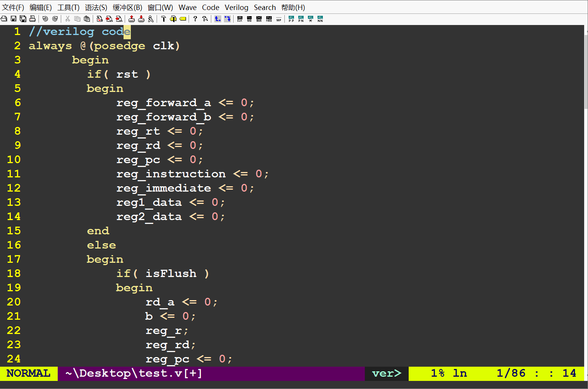Open Find and Replace from the toolbar
Image resolution: width=588 pixels, height=389 pixels.
point(100,19)
